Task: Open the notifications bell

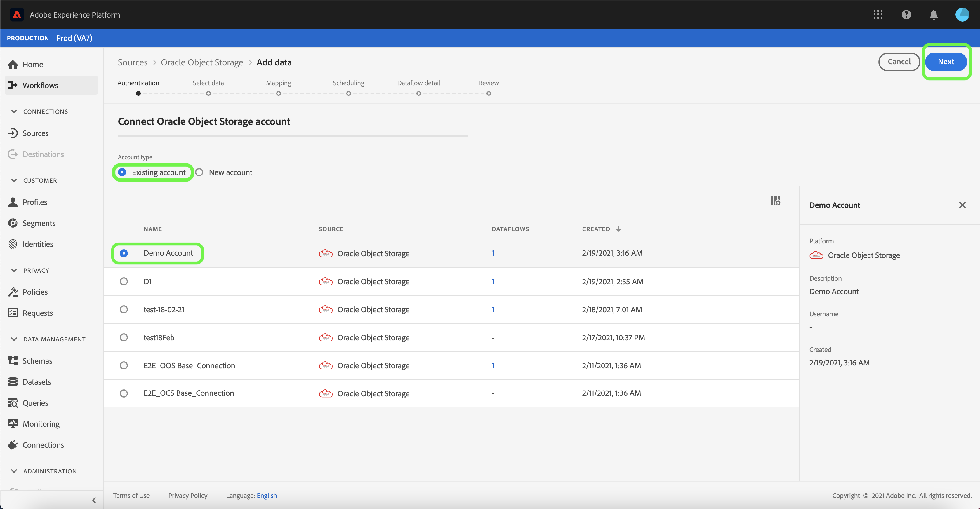Action: click(933, 14)
